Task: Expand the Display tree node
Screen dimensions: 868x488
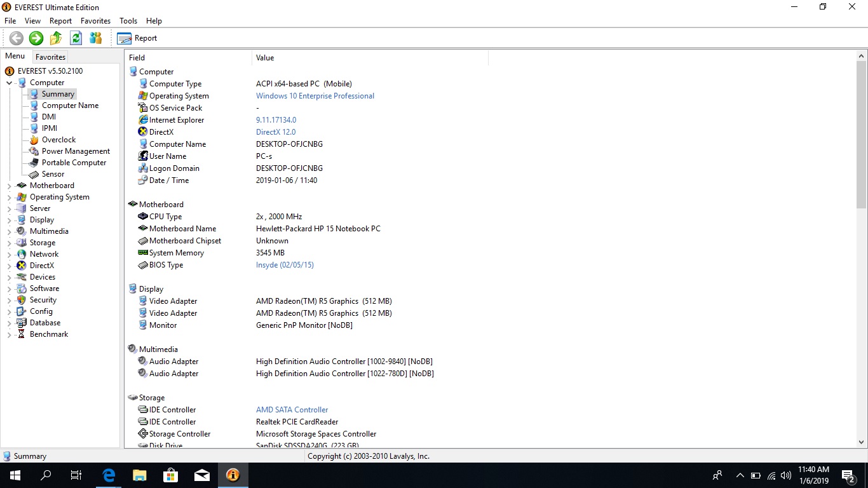Action: click(x=9, y=220)
